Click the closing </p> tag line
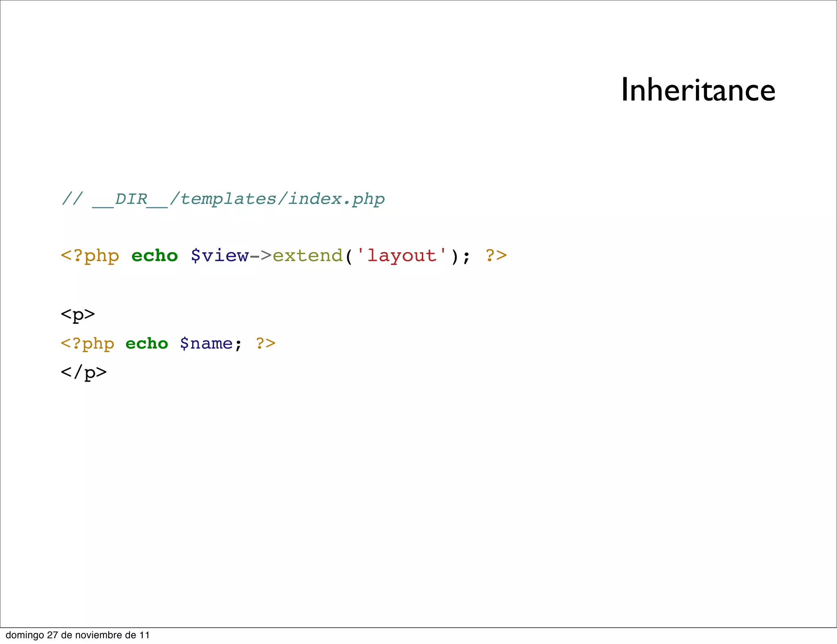The height and width of the screenshot is (644, 837). (x=84, y=372)
